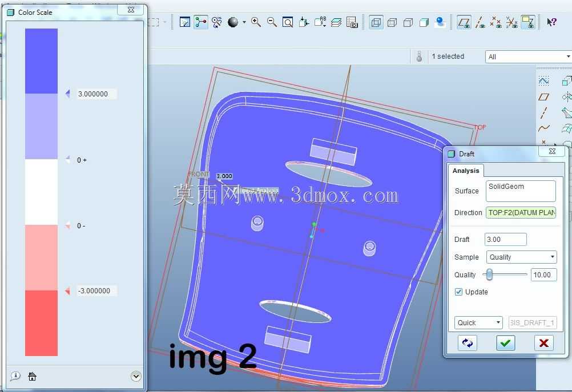Screen dimensions: 572x392
Task: Click the Orient mode icon
Action: pyautogui.click(x=217, y=22)
